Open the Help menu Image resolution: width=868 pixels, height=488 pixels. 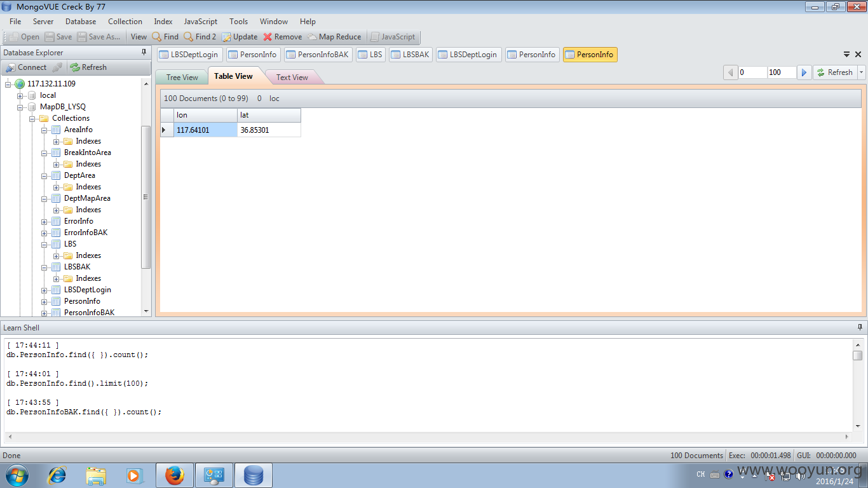(308, 22)
